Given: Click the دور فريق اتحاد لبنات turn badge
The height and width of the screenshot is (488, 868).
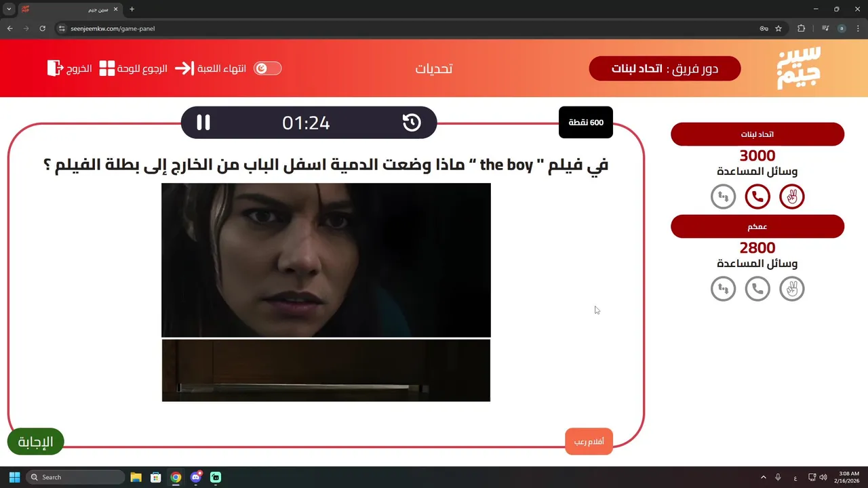Looking at the screenshot, I should (665, 68).
